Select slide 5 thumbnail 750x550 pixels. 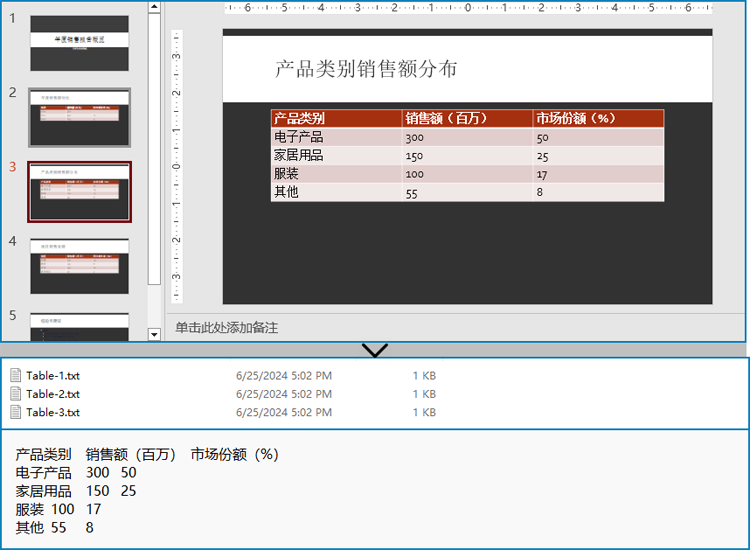point(79,327)
